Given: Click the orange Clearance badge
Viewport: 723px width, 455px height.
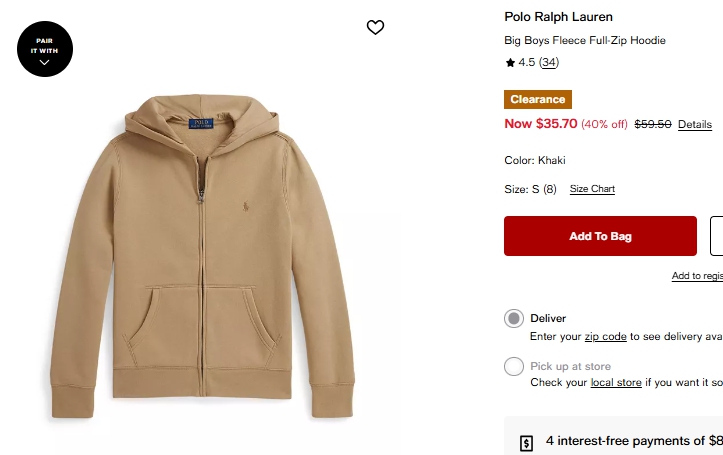Looking at the screenshot, I should [x=538, y=99].
